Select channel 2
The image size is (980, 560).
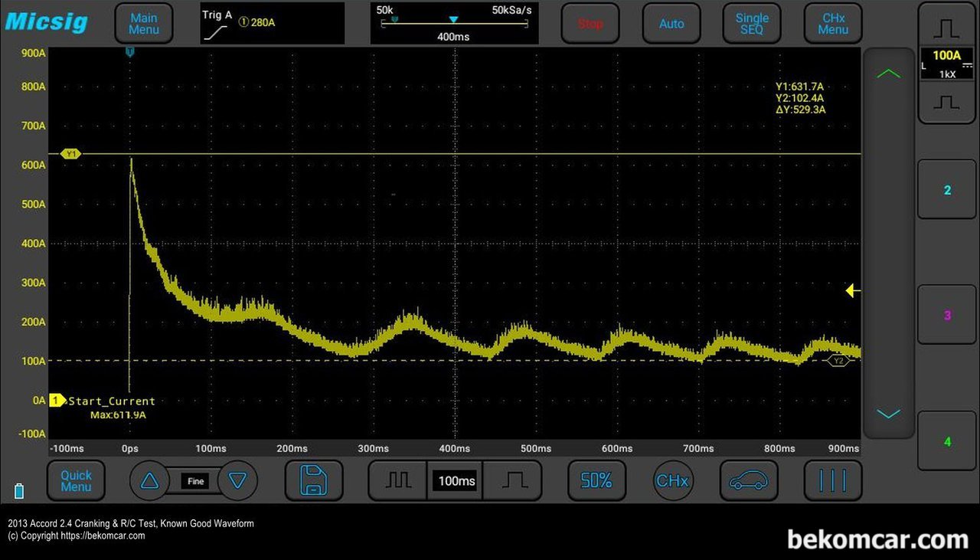(947, 189)
